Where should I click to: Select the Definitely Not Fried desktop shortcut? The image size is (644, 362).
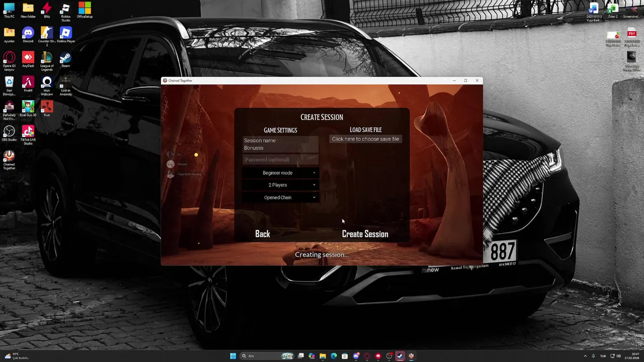point(9,111)
